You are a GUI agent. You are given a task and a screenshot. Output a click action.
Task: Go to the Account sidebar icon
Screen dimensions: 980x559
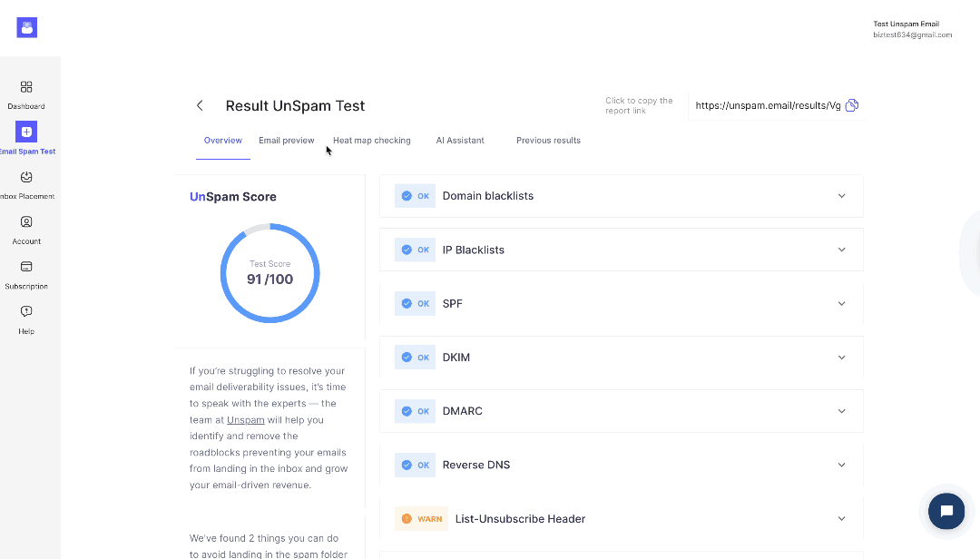[x=26, y=222]
